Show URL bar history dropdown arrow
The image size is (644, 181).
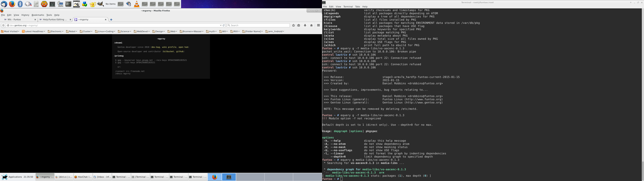221,25
